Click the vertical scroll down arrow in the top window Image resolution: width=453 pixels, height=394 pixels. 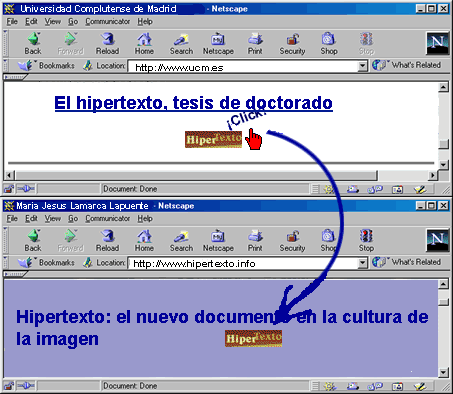(443, 164)
